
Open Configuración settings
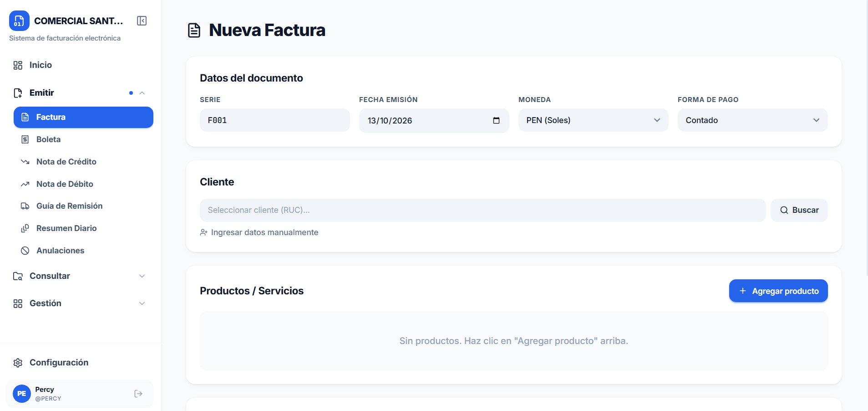coord(81,363)
